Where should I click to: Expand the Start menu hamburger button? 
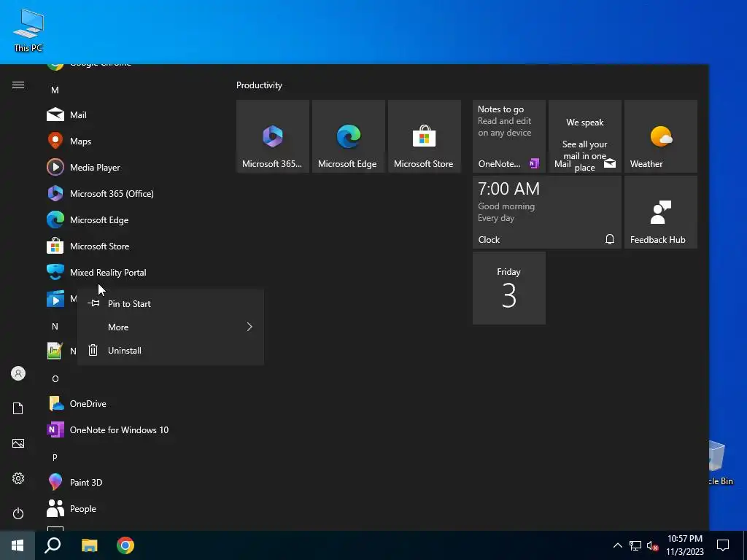pos(18,85)
